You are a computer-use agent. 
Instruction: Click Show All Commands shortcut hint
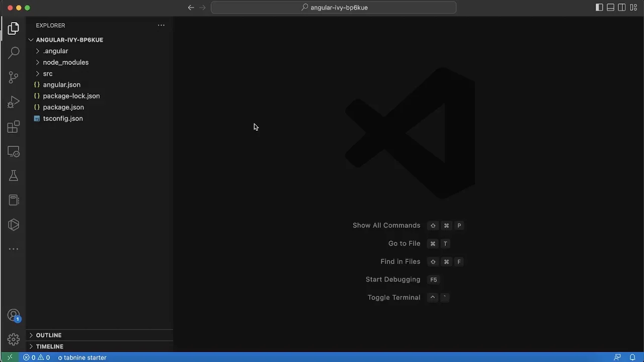(386, 225)
